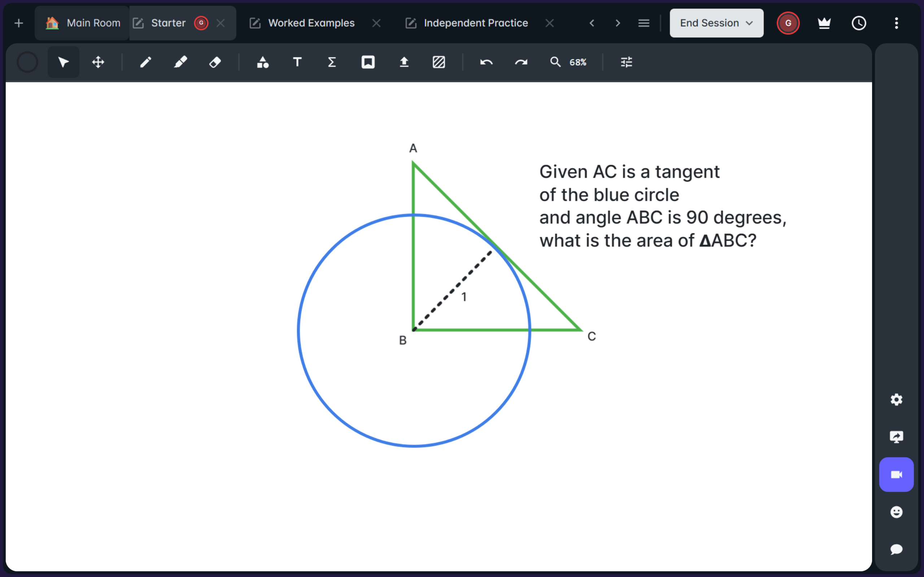Select the eraser tool
The image size is (924, 577).
point(215,62)
